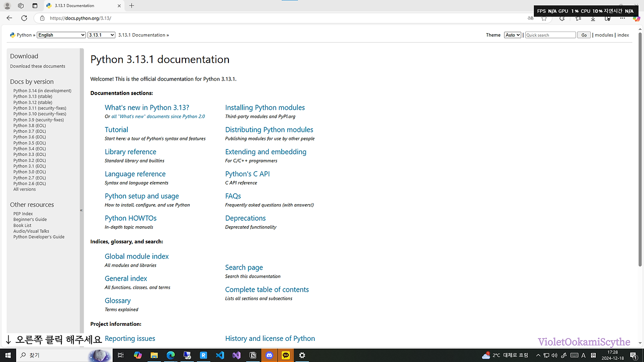Click the Python home link in breadcrumb

pos(24,35)
